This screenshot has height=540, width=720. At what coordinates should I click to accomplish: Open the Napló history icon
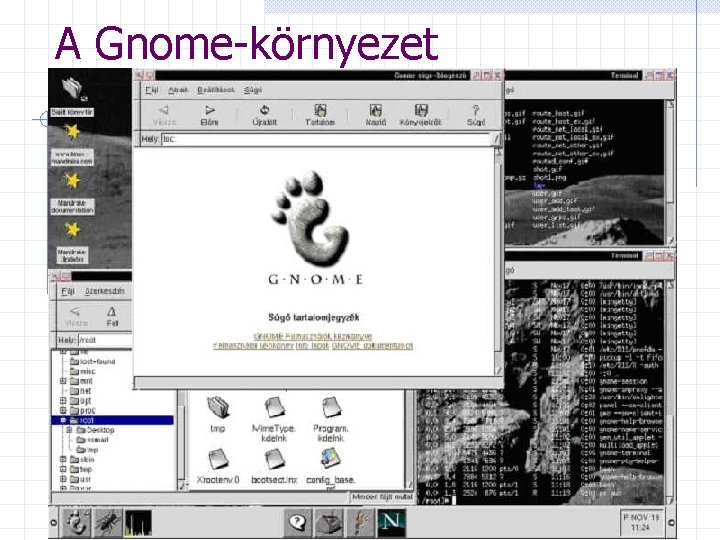pos(376,115)
